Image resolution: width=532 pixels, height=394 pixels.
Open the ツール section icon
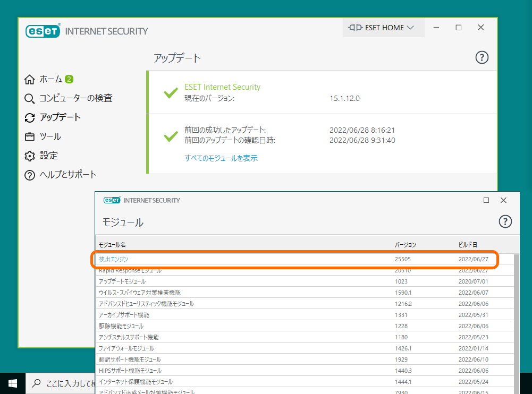pyautogui.click(x=29, y=136)
